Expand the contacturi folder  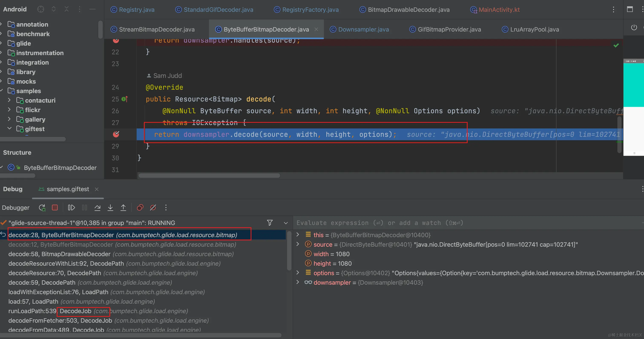(x=9, y=100)
